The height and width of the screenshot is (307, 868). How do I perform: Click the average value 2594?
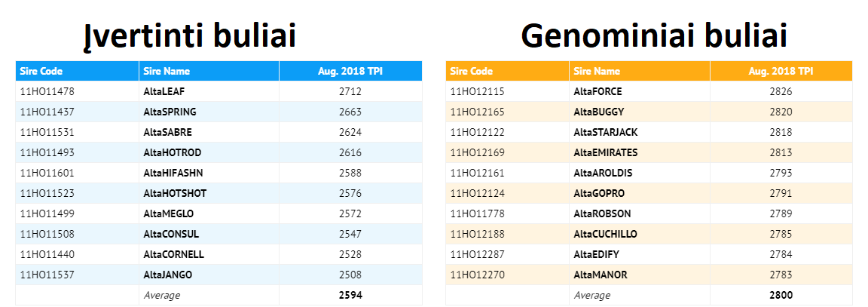[350, 295]
